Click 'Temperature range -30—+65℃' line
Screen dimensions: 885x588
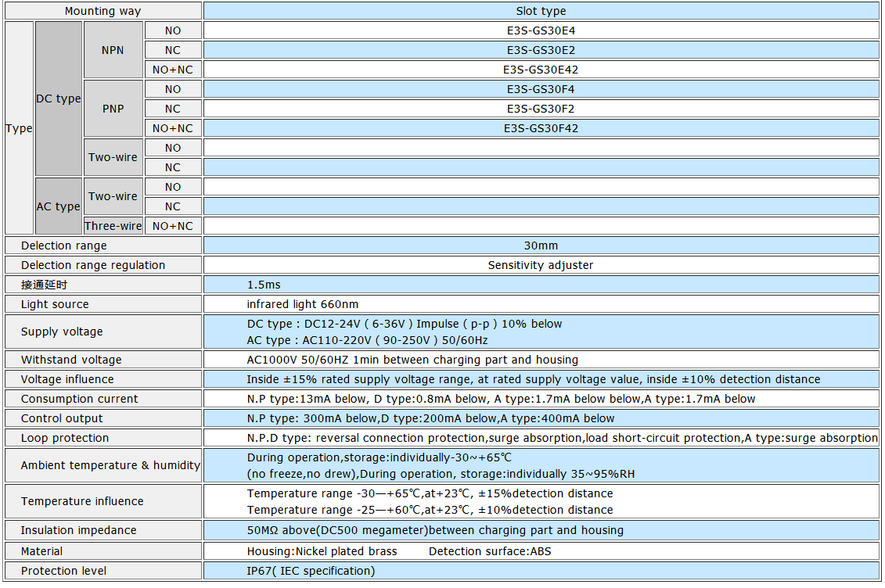[x=430, y=493]
